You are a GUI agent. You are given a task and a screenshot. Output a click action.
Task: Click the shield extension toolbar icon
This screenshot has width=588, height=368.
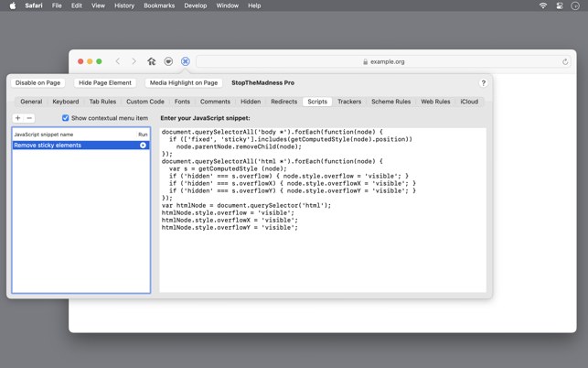(x=168, y=61)
